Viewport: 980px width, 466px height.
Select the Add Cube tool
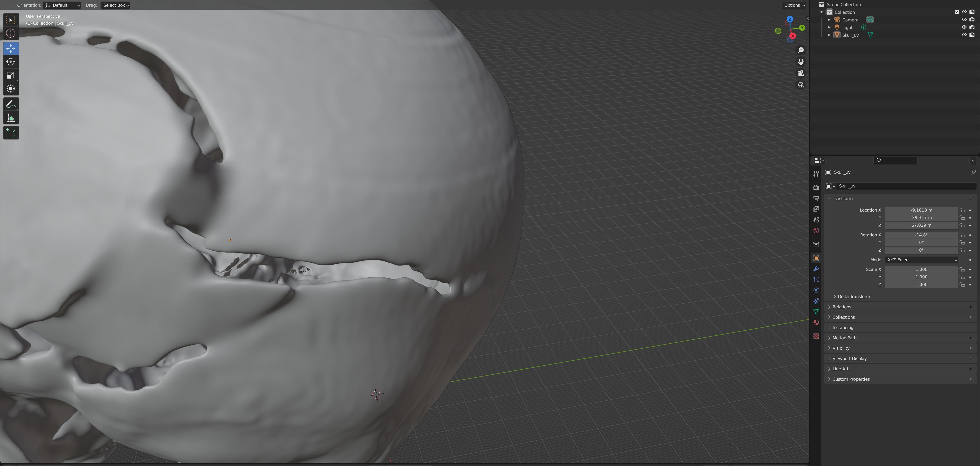coord(11,133)
